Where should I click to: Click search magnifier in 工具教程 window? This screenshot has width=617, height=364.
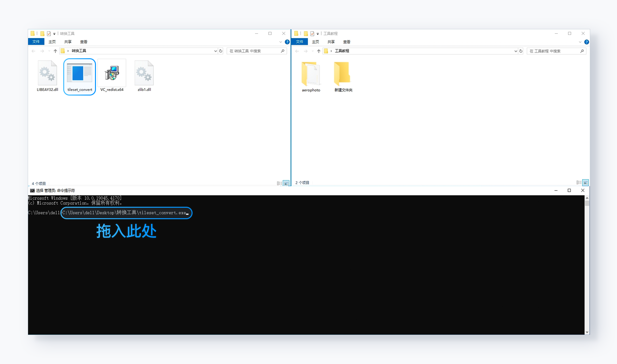(x=582, y=51)
